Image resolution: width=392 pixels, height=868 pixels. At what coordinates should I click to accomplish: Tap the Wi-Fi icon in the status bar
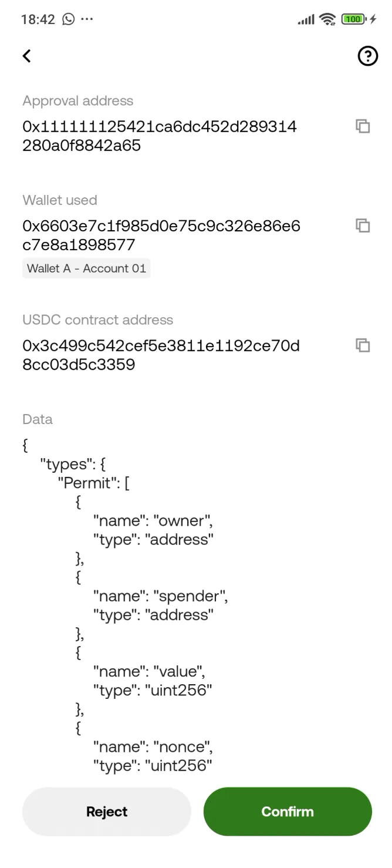coord(327,19)
